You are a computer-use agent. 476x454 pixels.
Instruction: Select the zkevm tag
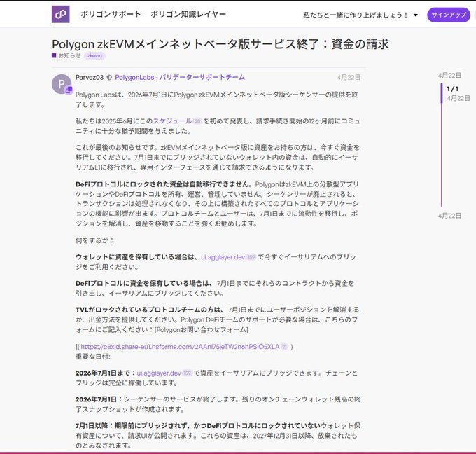click(94, 55)
